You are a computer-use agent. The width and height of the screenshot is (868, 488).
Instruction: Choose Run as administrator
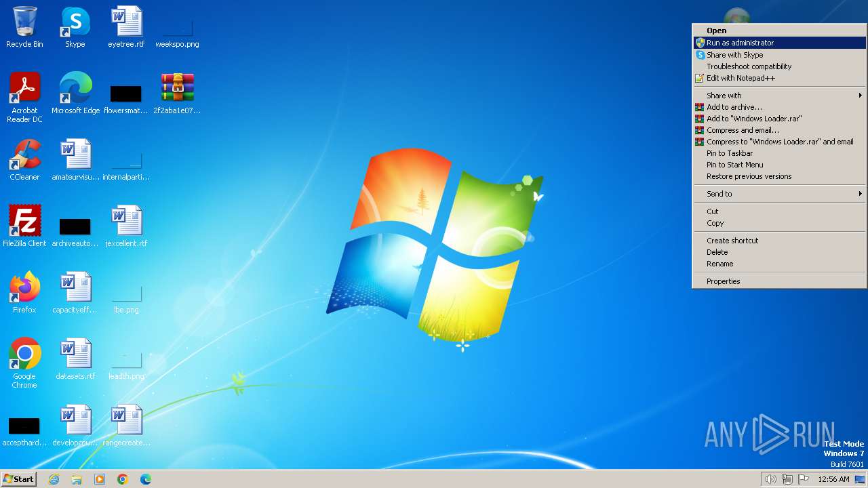click(779, 43)
